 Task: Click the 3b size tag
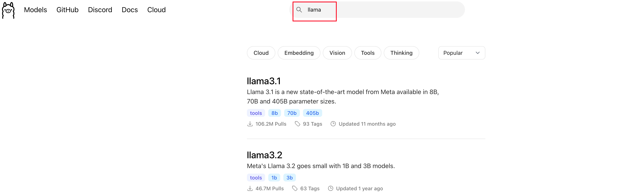tap(289, 178)
